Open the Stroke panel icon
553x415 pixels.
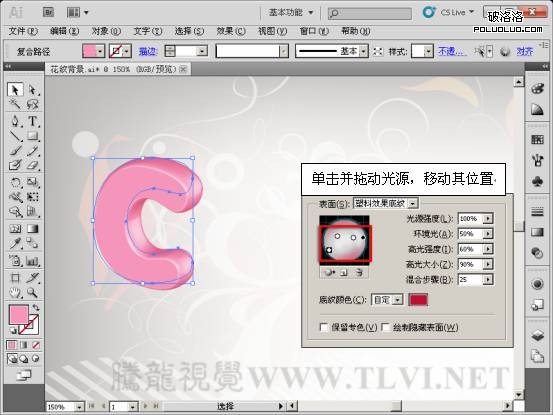point(537,212)
